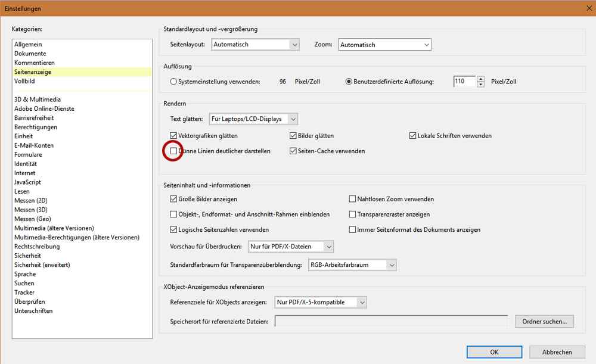
Task: Increase resolution with stepper up arrow
Action: pyautogui.click(x=481, y=79)
